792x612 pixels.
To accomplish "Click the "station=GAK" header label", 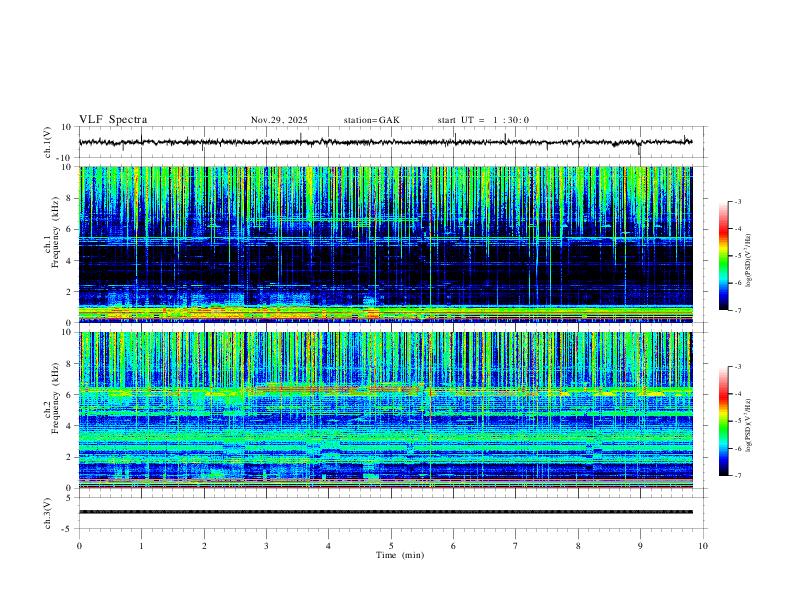I will point(371,120).
